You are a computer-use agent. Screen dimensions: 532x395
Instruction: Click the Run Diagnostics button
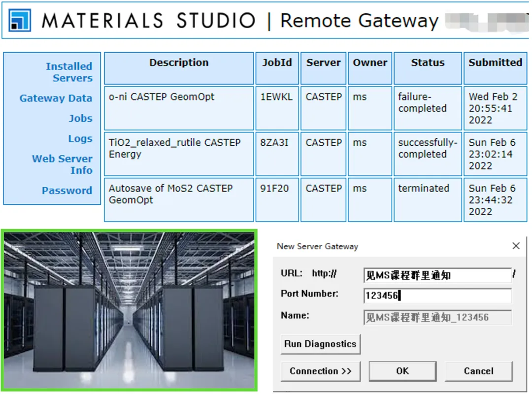320,344
